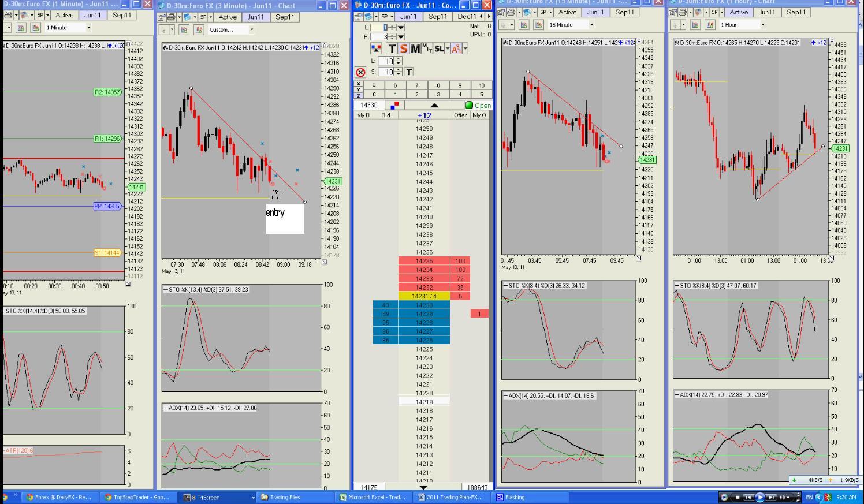Open the Custom interval dropdown in 3 Minute chart
The height and width of the screenshot is (504, 864).
pyautogui.click(x=252, y=30)
